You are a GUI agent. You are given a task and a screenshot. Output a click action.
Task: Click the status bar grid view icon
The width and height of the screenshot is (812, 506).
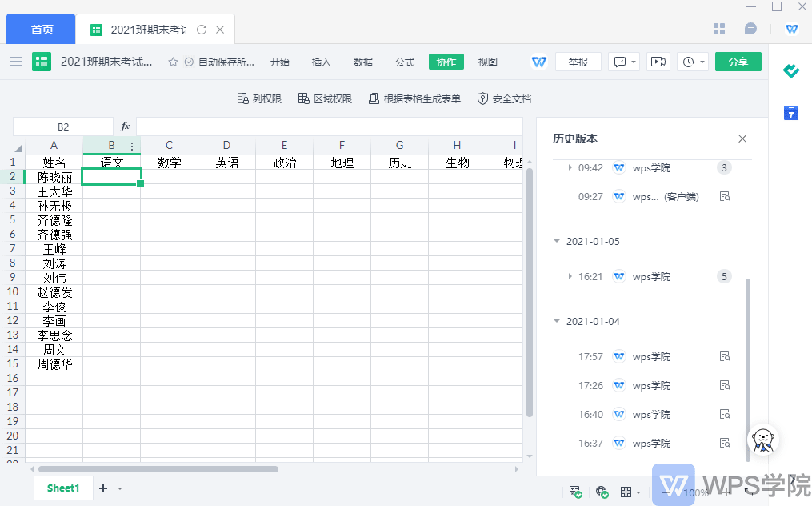pyautogui.click(x=626, y=492)
